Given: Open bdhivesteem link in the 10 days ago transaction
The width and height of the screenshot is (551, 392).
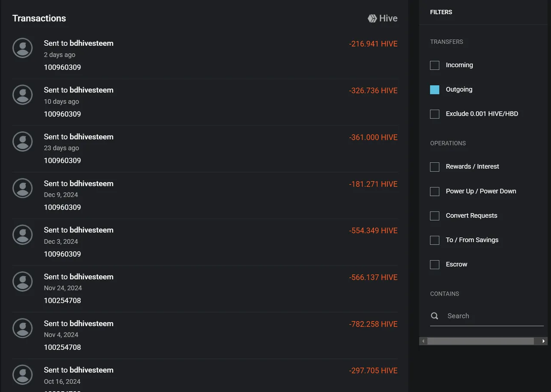Looking at the screenshot, I should click(x=92, y=90).
